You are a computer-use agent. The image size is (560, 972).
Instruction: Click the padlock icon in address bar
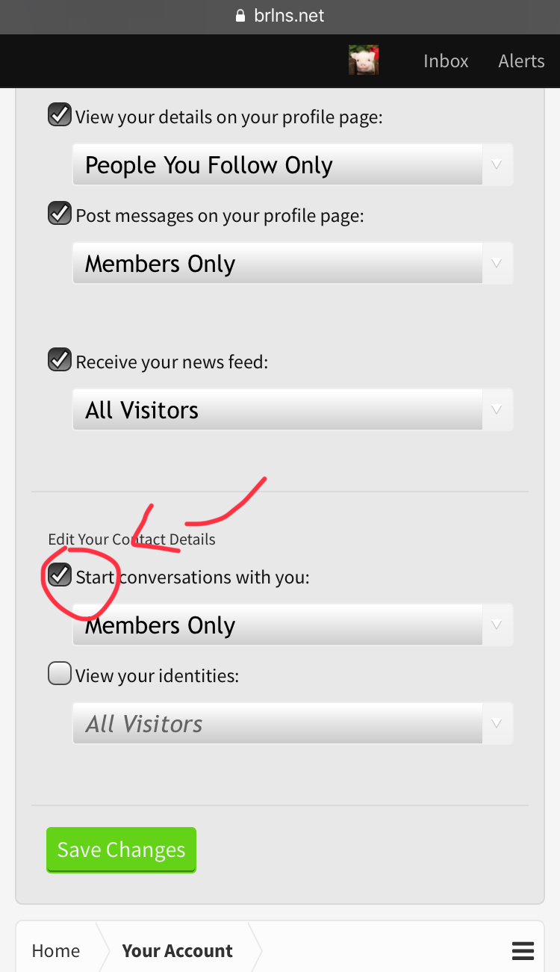coord(240,16)
